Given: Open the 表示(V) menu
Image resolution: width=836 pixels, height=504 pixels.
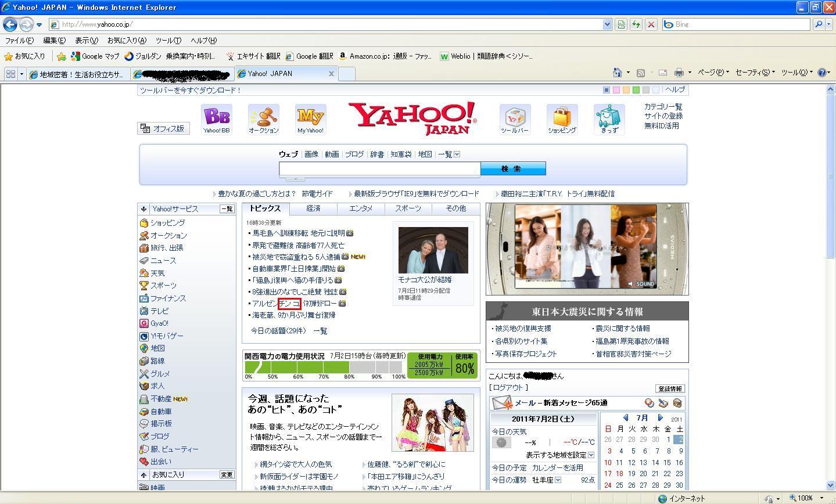Looking at the screenshot, I should (87, 41).
